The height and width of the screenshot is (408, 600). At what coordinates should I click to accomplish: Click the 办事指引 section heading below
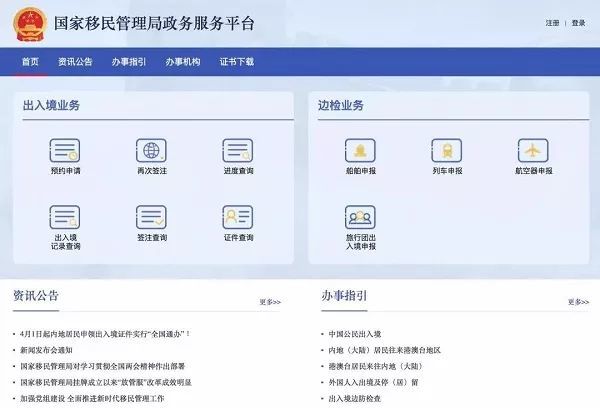344,295
